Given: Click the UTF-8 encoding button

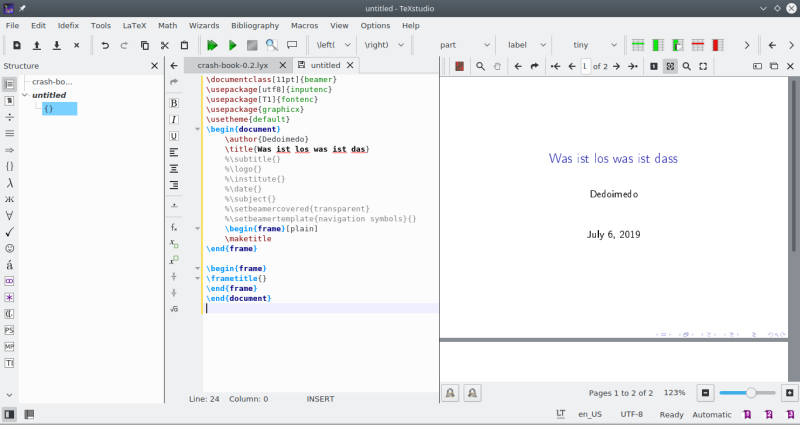Looking at the screenshot, I should pyautogui.click(x=632, y=414).
